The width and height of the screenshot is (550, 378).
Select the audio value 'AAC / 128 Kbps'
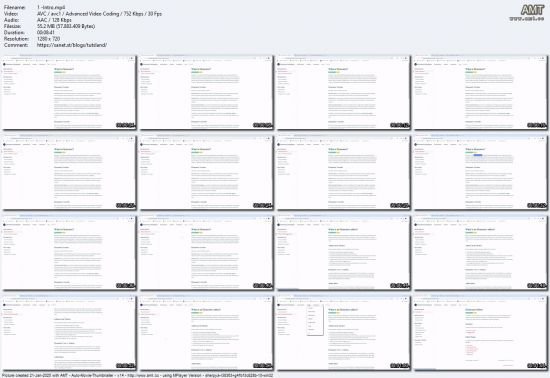tap(54, 20)
